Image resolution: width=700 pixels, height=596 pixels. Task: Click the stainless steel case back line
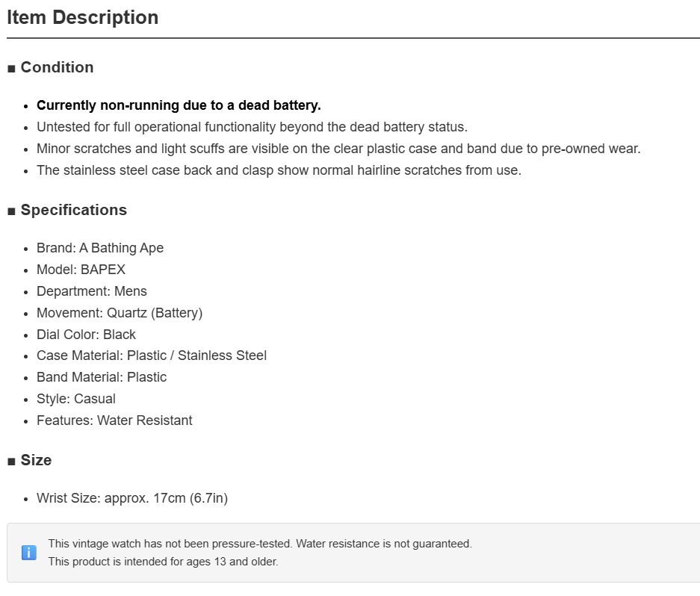pyautogui.click(x=279, y=170)
